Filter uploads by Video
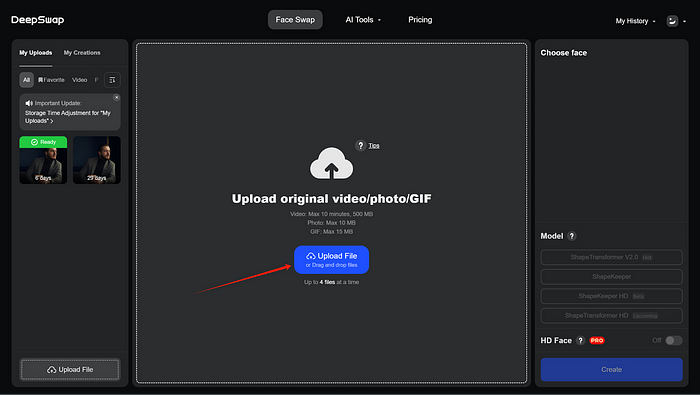Viewport: 700px width, 395px height. [x=79, y=80]
